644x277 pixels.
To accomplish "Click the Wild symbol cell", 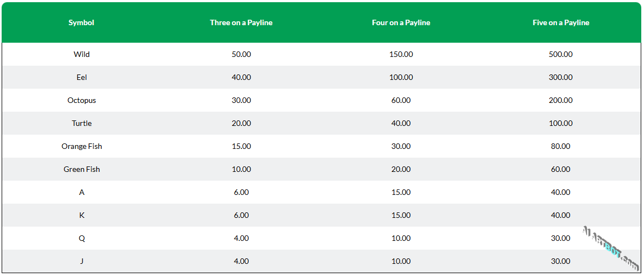I will (x=81, y=54).
